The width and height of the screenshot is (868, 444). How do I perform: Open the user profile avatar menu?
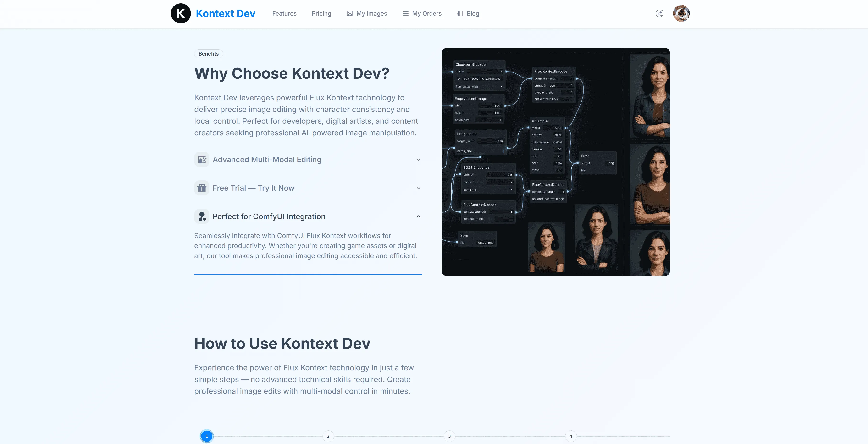[x=681, y=13]
